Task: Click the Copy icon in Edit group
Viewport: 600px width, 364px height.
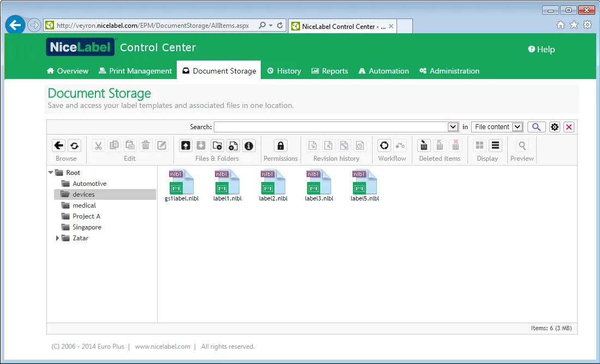Action: click(x=114, y=145)
